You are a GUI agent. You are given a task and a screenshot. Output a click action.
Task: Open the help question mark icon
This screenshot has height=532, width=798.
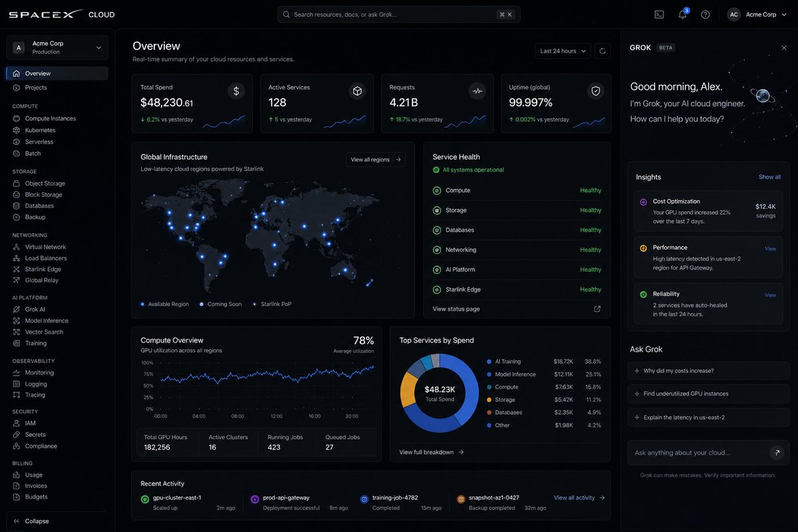706,15
